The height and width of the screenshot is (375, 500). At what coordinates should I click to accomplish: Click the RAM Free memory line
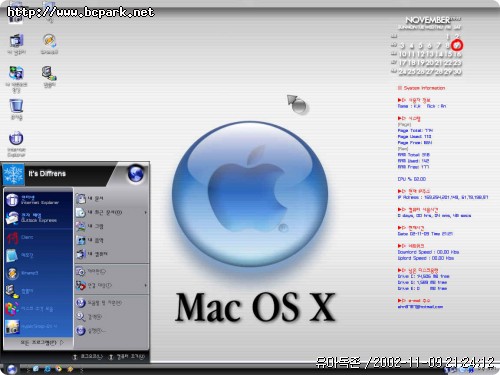point(413,167)
